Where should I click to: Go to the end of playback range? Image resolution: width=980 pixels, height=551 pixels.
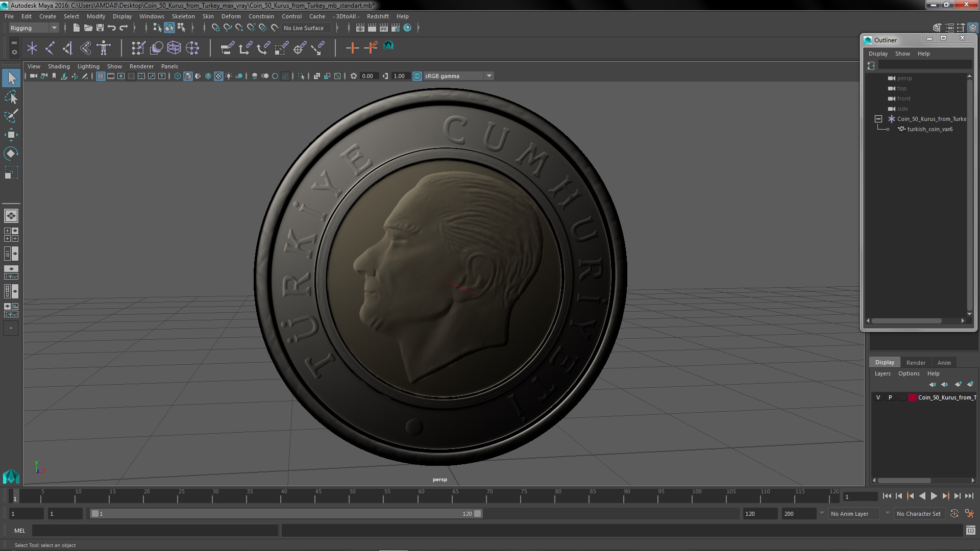click(970, 496)
